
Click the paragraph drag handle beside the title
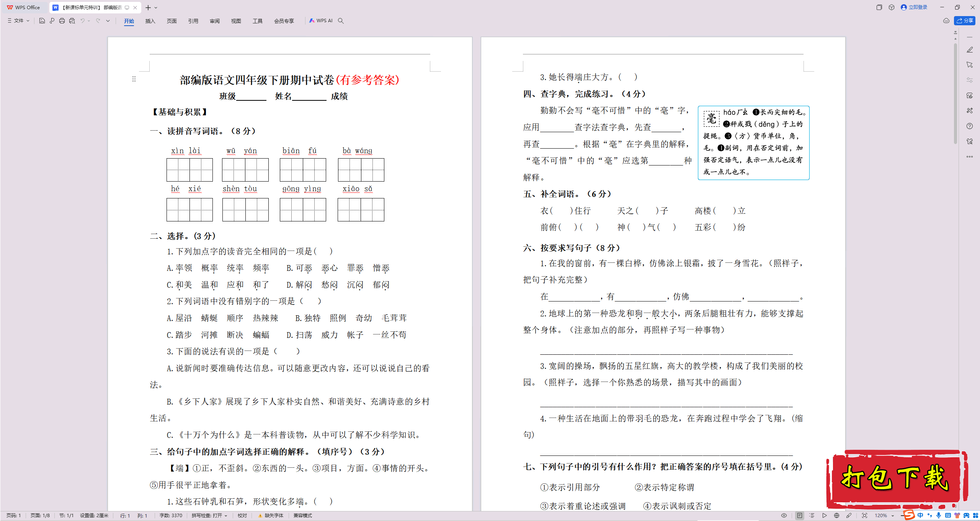click(x=134, y=79)
